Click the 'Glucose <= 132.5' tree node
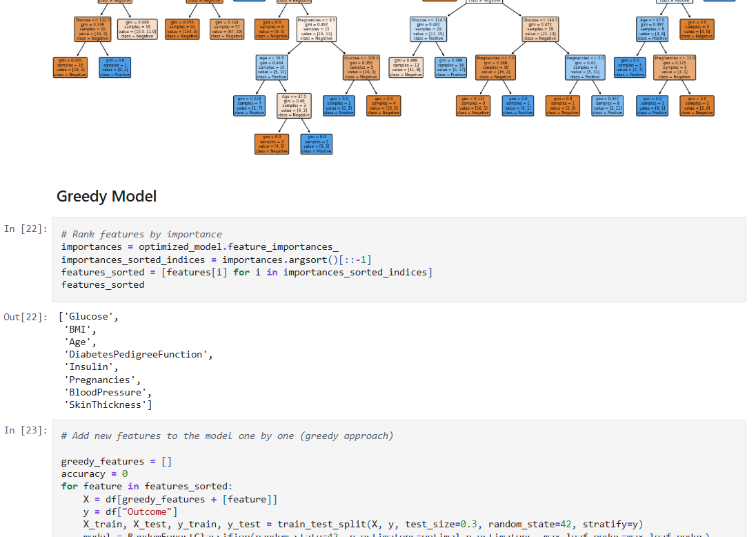The image size is (756, 537). tap(92, 29)
